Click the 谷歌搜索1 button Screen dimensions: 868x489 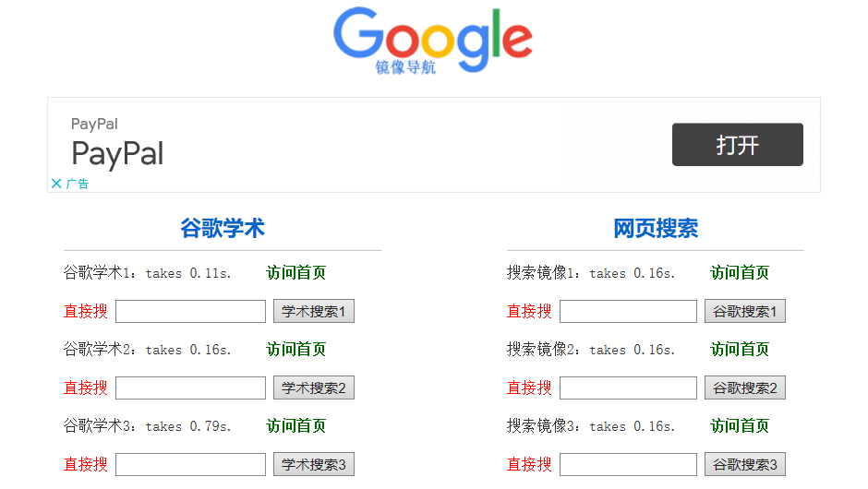pyautogui.click(x=744, y=312)
